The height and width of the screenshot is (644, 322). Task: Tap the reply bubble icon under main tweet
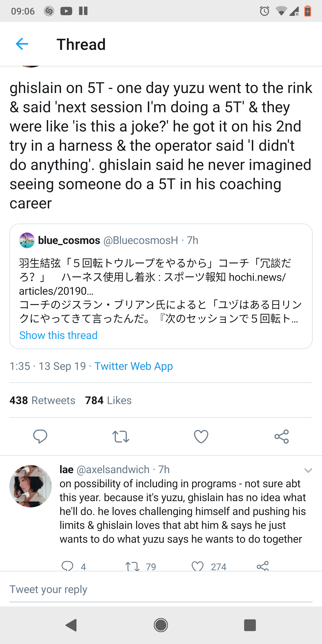point(40,436)
